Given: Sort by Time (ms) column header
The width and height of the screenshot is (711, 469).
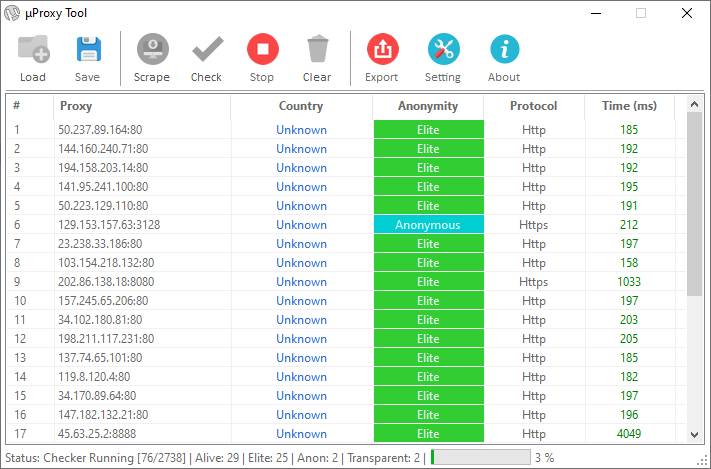Looking at the screenshot, I should [x=629, y=106].
